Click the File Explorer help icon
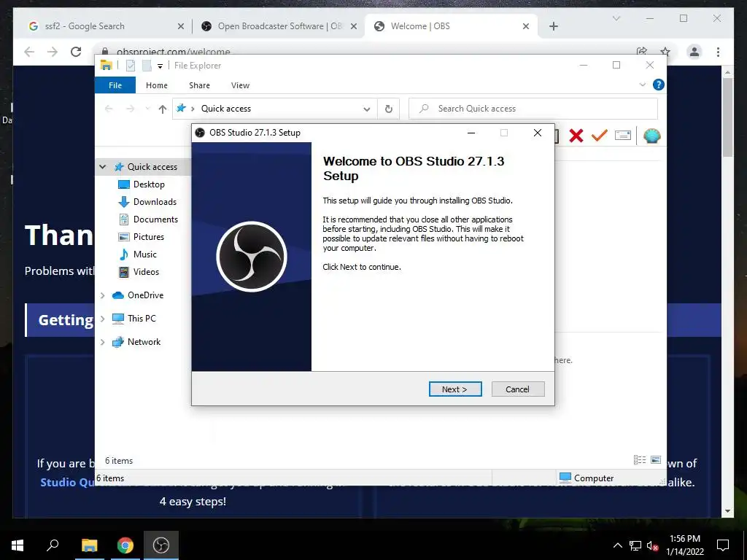Screen dimensions: 747x560 pyautogui.click(x=658, y=85)
